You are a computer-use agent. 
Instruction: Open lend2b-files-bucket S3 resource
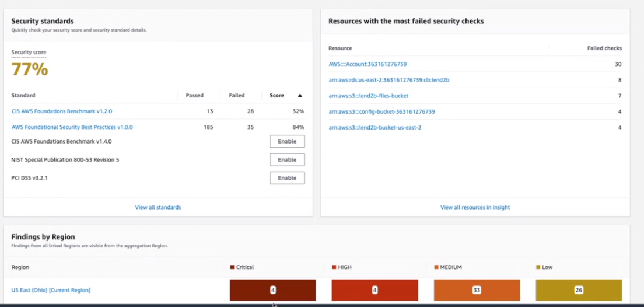click(368, 96)
